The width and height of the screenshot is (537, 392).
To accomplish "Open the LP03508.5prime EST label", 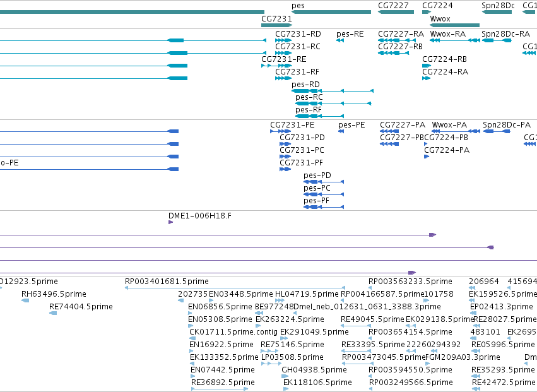I will pos(292,357).
